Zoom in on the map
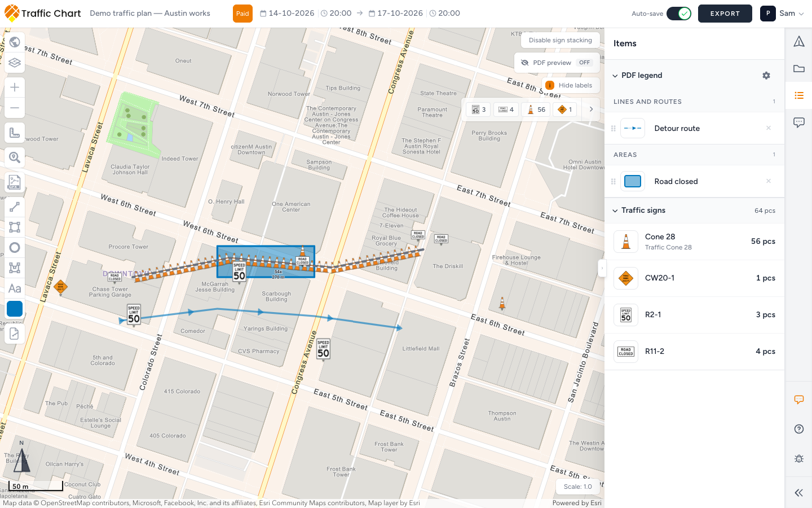Image resolution: width=812 pixels, height=508 pixels. pyautogui.click(x=15, y=87)
